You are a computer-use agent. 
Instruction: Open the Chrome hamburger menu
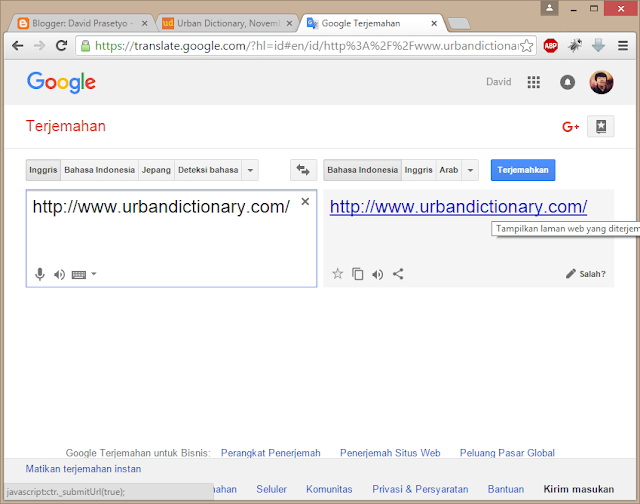(x=623, y=46)
